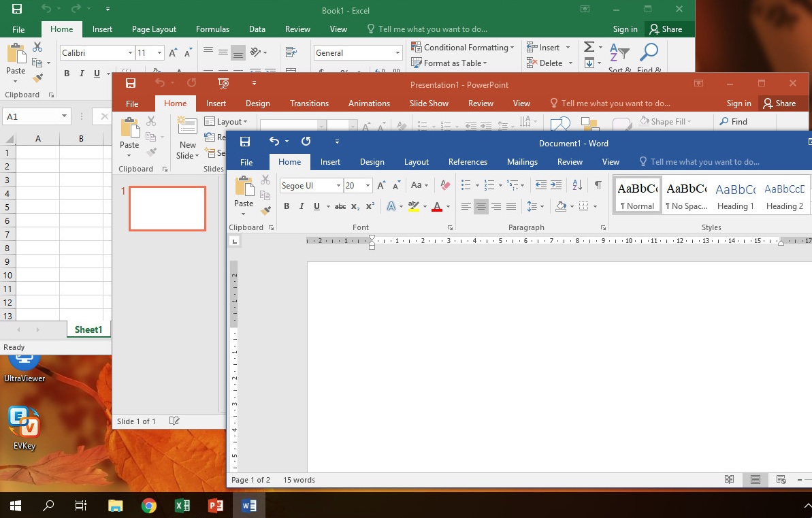Open notes pane icon in PowerPoint status bar

(174, 421)
